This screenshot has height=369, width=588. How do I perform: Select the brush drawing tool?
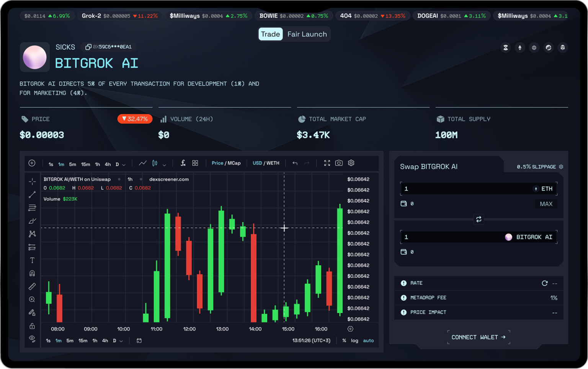point(32,221)
